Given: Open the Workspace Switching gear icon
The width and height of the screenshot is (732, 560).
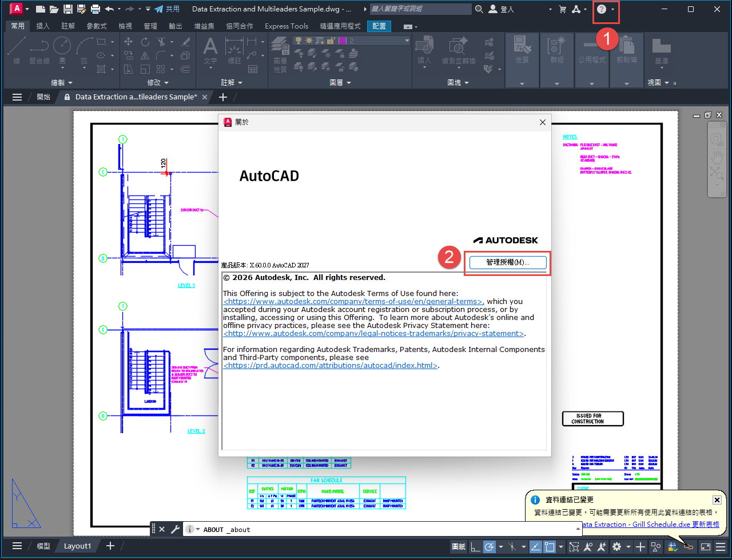Looking at the screenshot, I should point(616,547).
